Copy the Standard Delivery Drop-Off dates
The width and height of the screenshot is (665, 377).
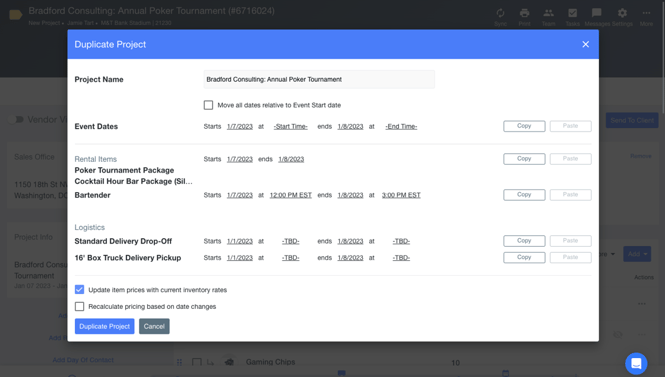(x=524, y=240)
